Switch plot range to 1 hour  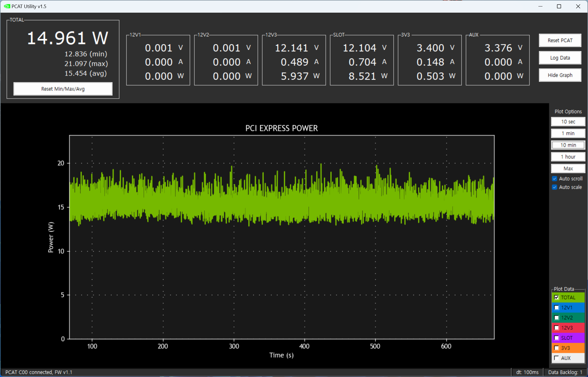pyautogui.click(x=568, y=157)
